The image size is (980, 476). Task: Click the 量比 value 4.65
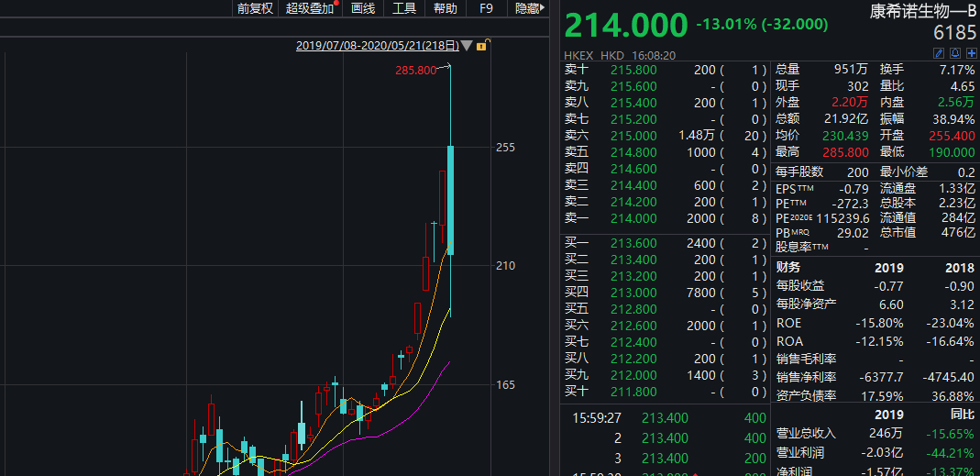(963, 86)
